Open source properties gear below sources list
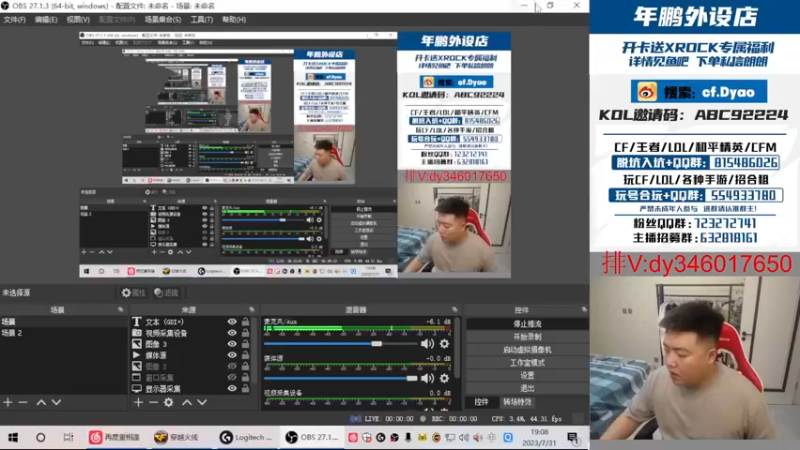The width and height of the screenshot is (800, 450). coord(168,403)
